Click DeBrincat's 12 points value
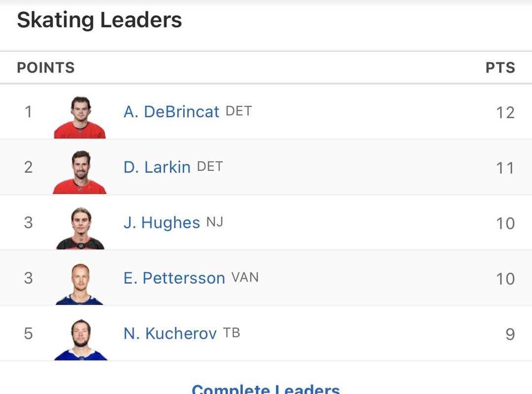This screenshot has width=532, height=394. tap(505, 113)
